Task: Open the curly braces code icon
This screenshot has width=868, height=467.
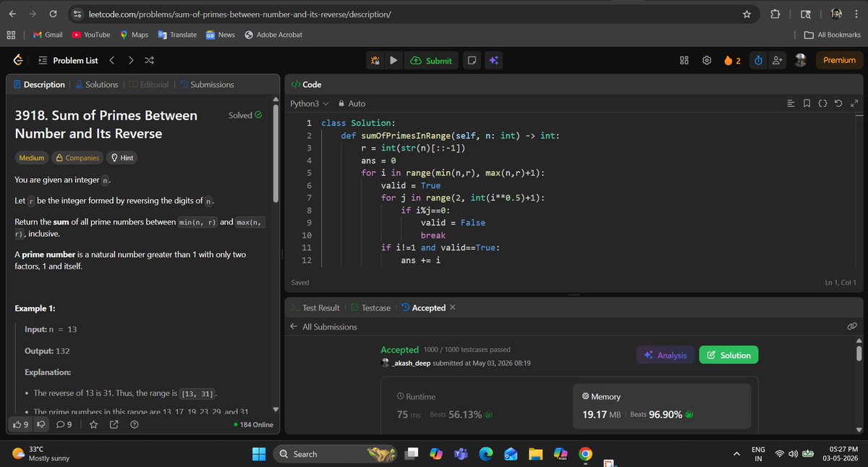Action: (822, 104)
